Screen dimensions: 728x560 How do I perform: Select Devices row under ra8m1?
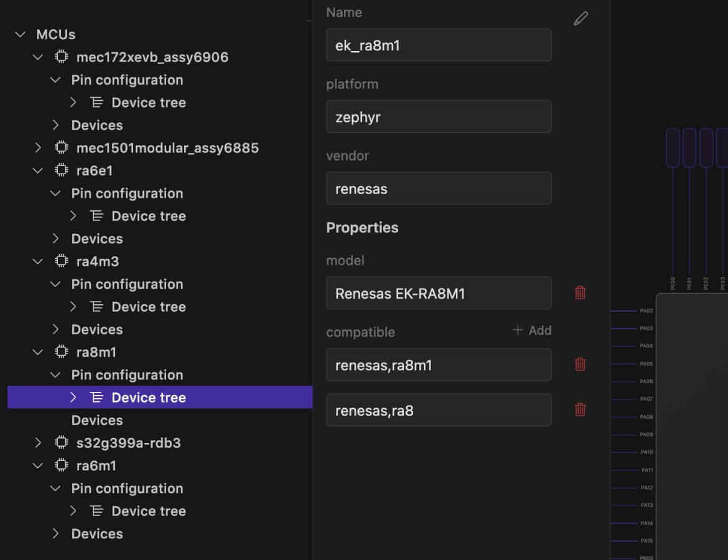(160, 420)
